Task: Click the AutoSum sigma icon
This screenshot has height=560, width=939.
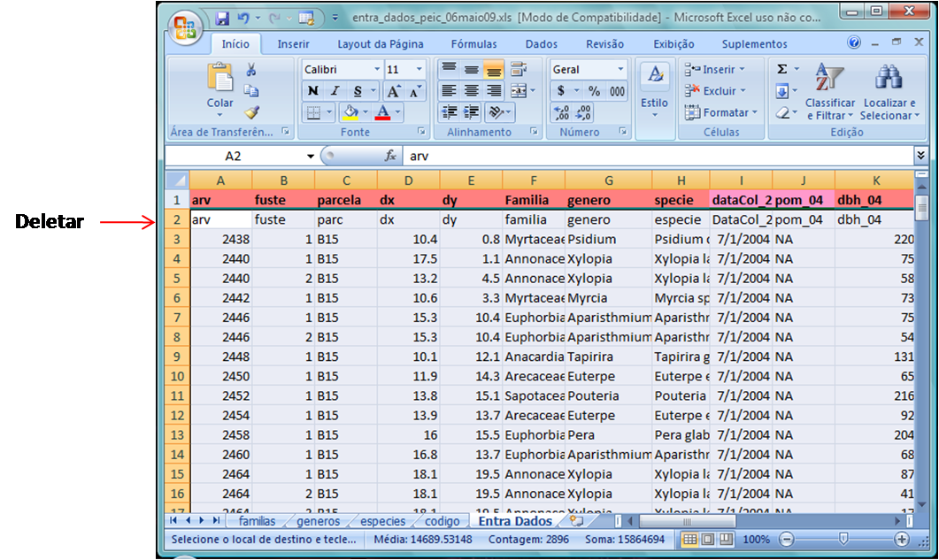Action: coord(782,70)
